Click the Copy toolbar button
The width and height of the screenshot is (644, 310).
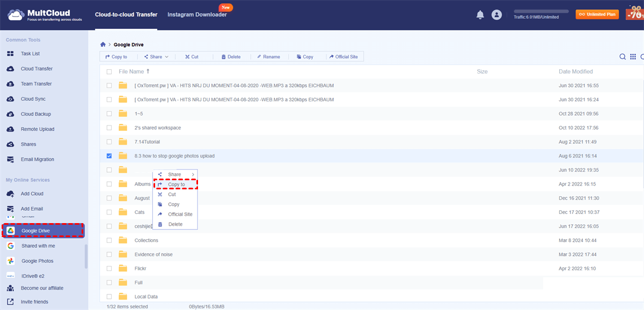[304, 57]
